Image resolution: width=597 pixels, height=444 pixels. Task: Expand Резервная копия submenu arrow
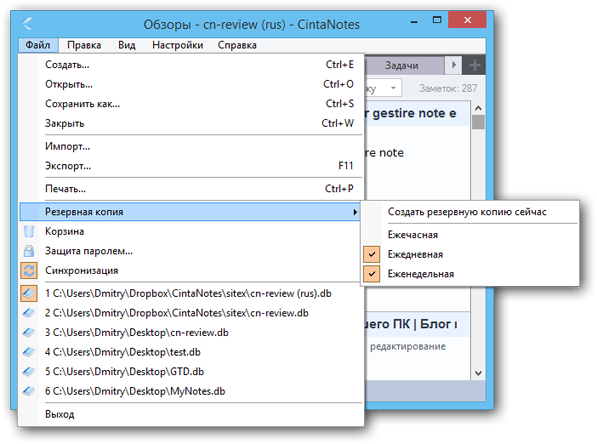(x=355, y=212)
